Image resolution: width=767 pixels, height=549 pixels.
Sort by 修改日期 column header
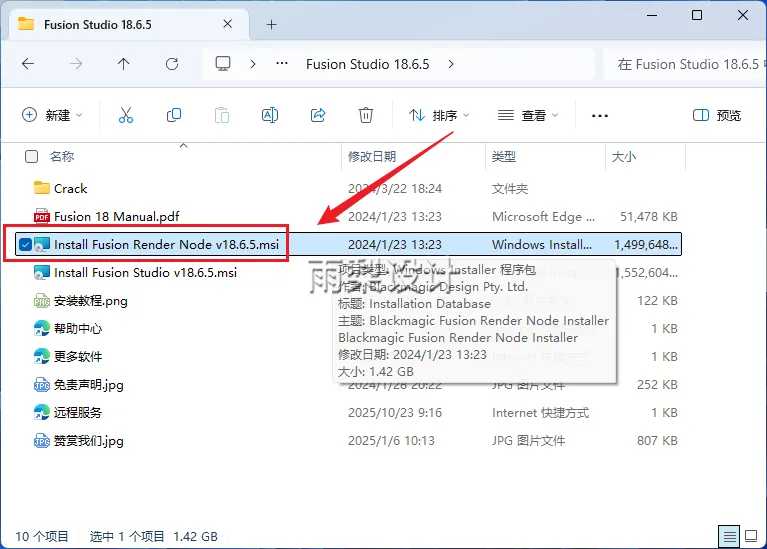coord(372,157)
